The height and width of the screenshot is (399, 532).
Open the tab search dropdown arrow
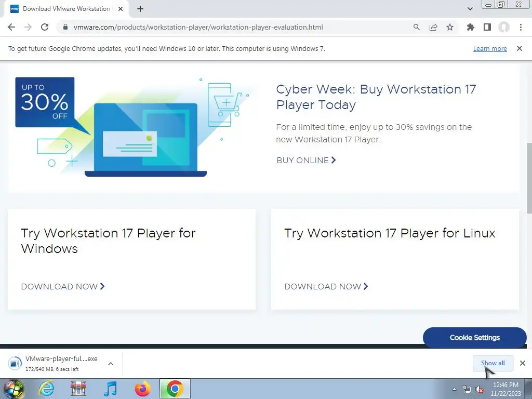tap(470, 9)
